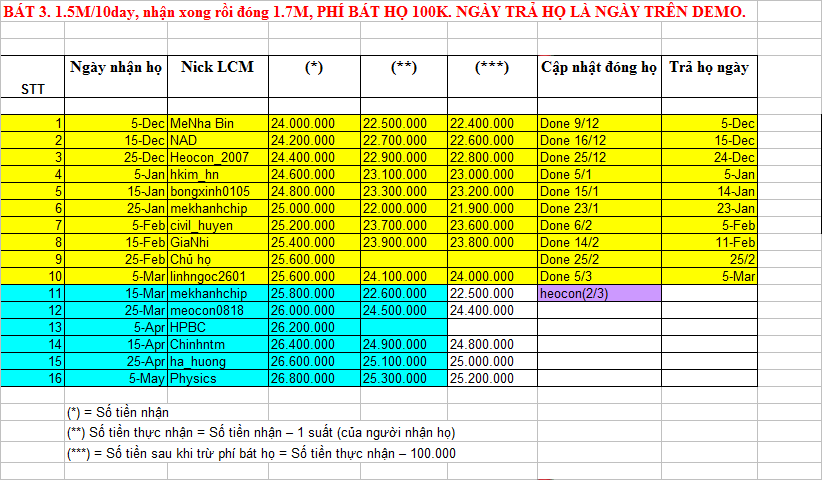Select the Trả họ ngày header cell
This screenshot has height=480, width=822.
coord(708,68)
